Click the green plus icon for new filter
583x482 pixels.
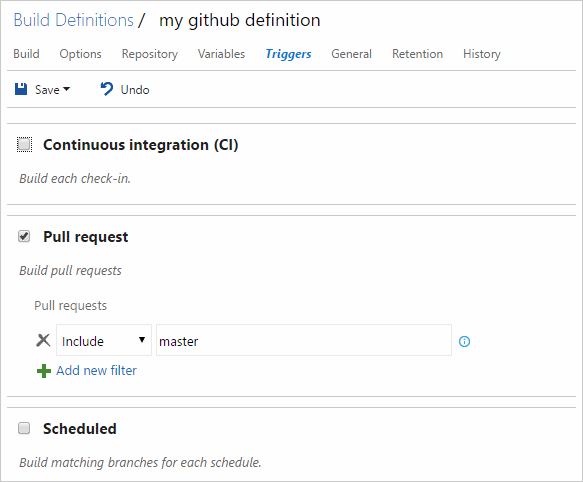(44, 371)
